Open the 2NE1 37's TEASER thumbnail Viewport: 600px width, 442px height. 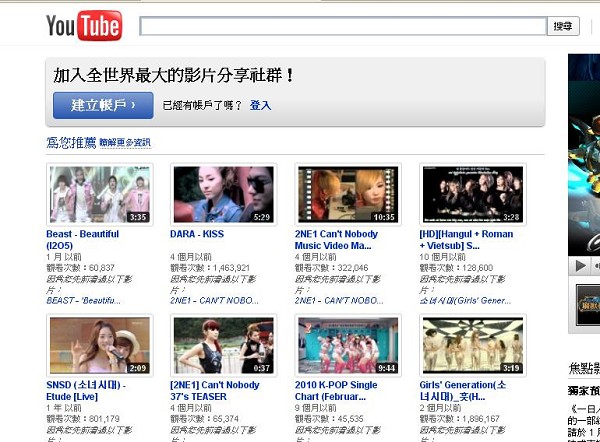[x=224, y=345]
